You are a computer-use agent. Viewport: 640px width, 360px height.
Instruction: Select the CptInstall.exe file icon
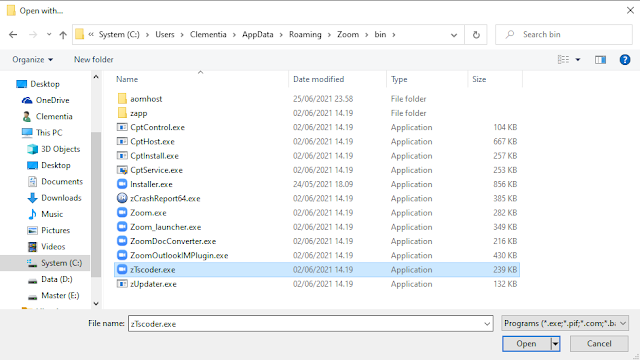click(122, 156)
